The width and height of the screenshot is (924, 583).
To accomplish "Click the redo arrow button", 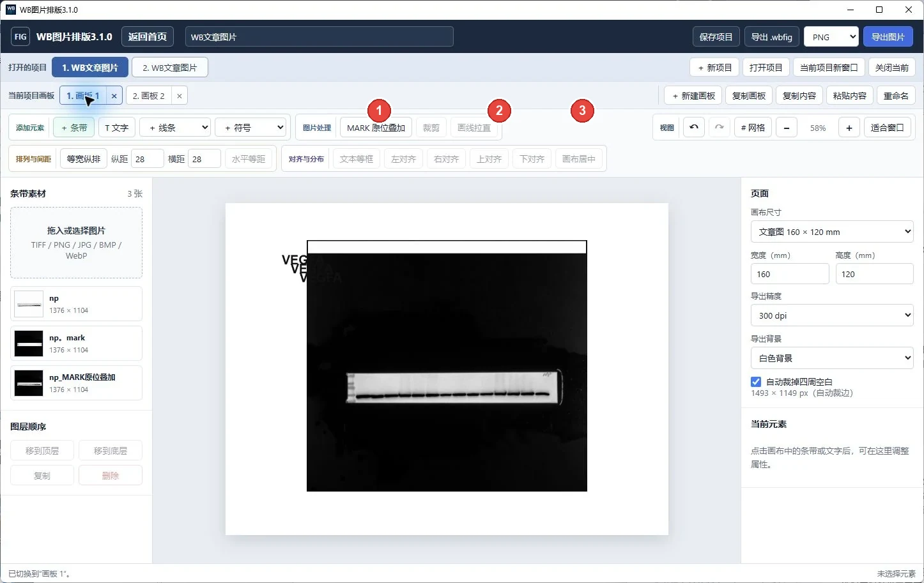I will click(x=719, y=128).
